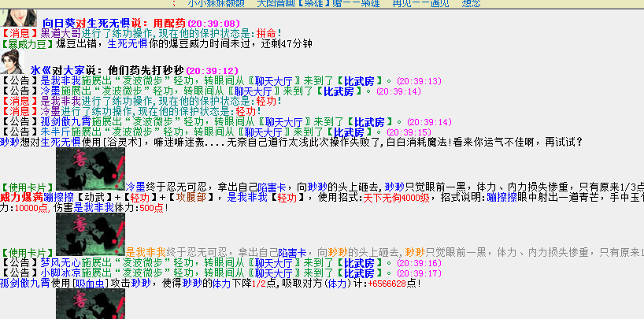Click orange 是我非我 username in card message
This screenshot has width=644, height=319.
pyautogui.click(x=146, y=252)
